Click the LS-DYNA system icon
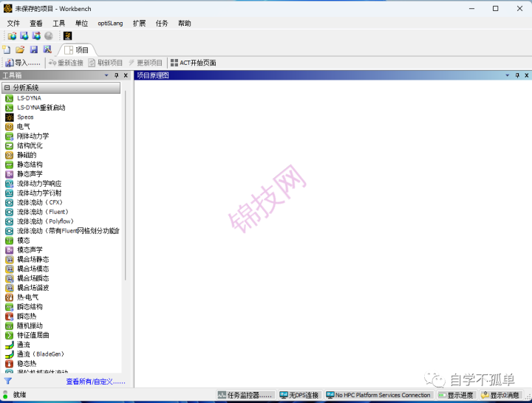Image resolution: width=532 pixels, height=403 pixels. coord(9,98)
